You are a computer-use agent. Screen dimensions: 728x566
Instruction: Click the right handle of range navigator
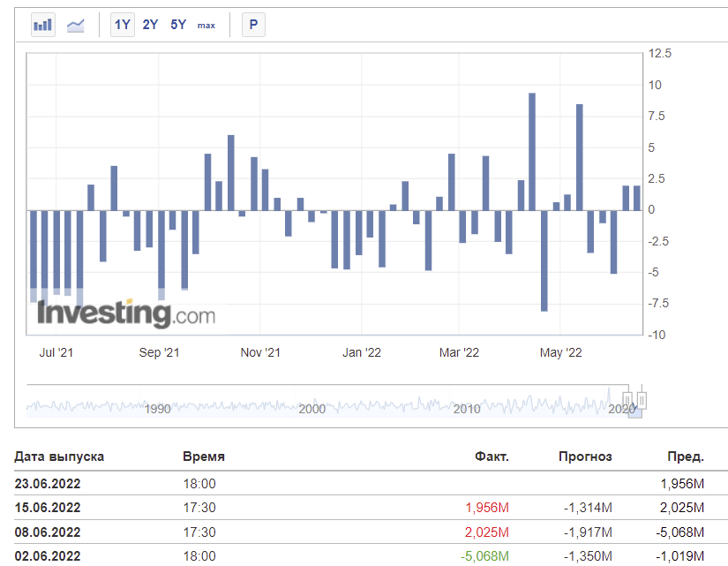coord(642,400)
